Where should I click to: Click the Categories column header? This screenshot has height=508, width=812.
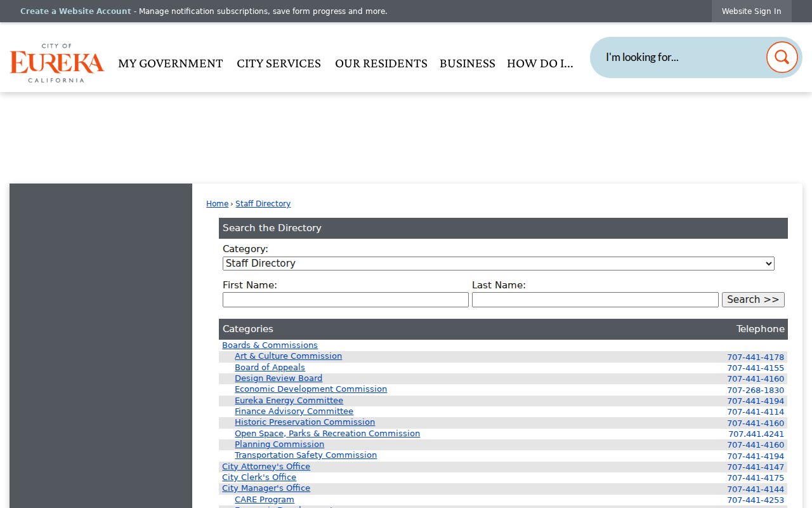point(248,329)
